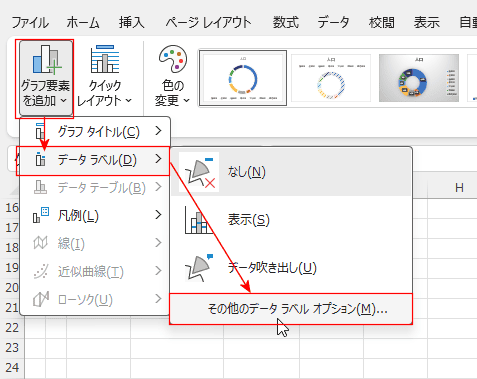Switch to the 校閲 tab
This screenshot has width=477, height=379.
[382, 23]
